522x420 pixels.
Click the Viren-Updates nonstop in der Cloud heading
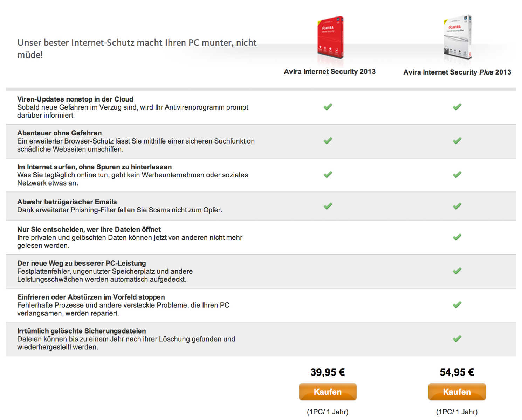pos(75,99)
